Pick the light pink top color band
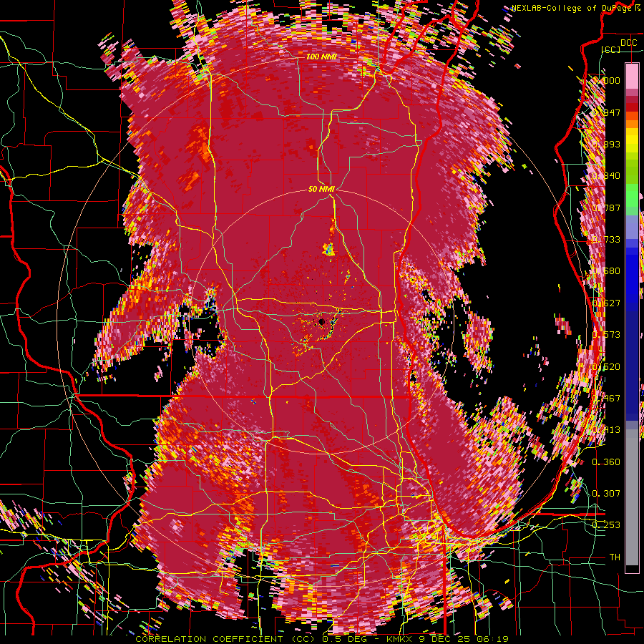Screen dimensions: 644x644 pyautogui.click(x=632, y=76)
